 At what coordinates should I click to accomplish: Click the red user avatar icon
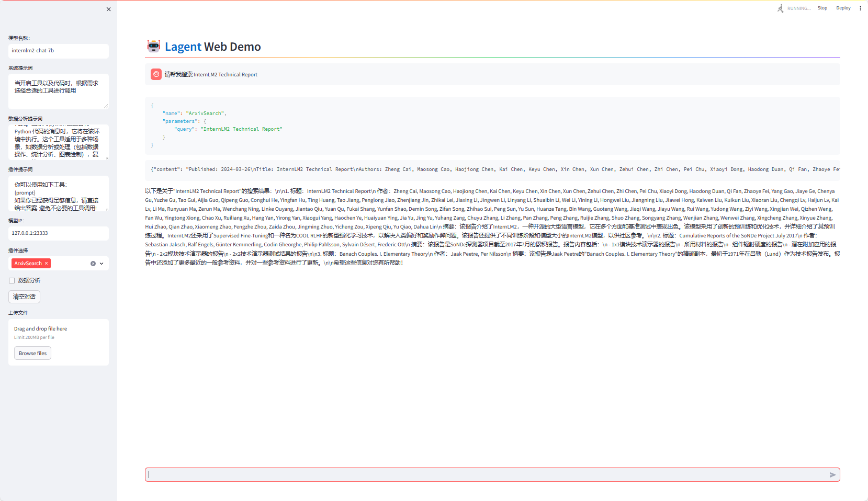pyautogui.click(x=156, y=75)
